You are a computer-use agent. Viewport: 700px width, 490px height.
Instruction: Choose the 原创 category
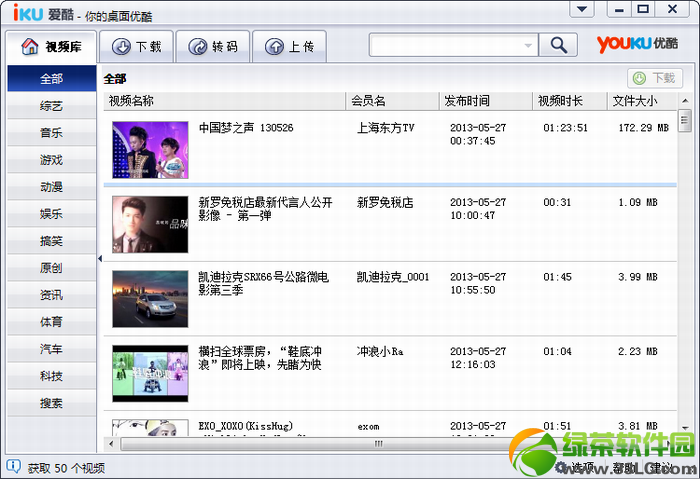(x=51, y=268)
